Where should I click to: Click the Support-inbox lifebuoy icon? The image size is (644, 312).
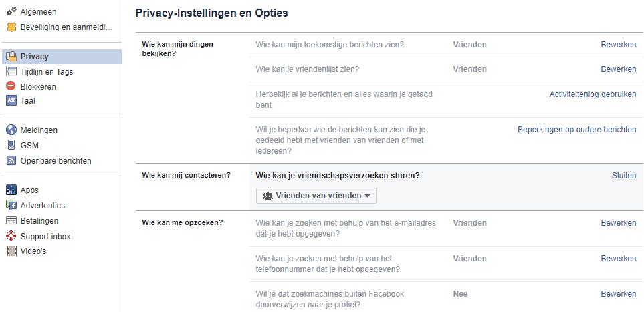click(11, 236)
